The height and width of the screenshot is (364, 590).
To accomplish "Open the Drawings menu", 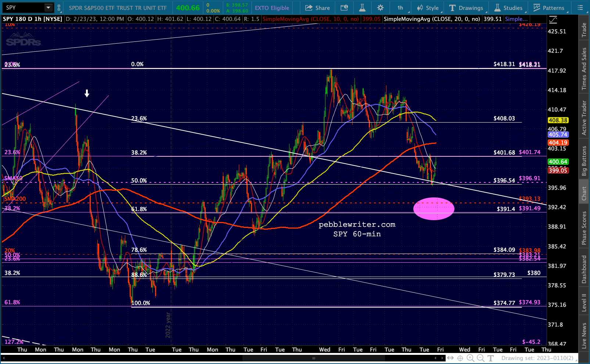I will pos(467,8).
